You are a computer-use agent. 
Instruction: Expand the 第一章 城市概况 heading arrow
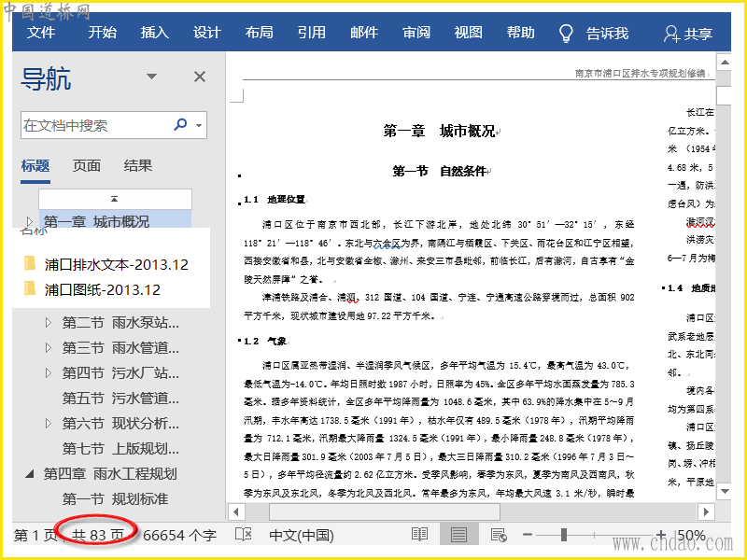pyautogui.click(x=30, y=221)
